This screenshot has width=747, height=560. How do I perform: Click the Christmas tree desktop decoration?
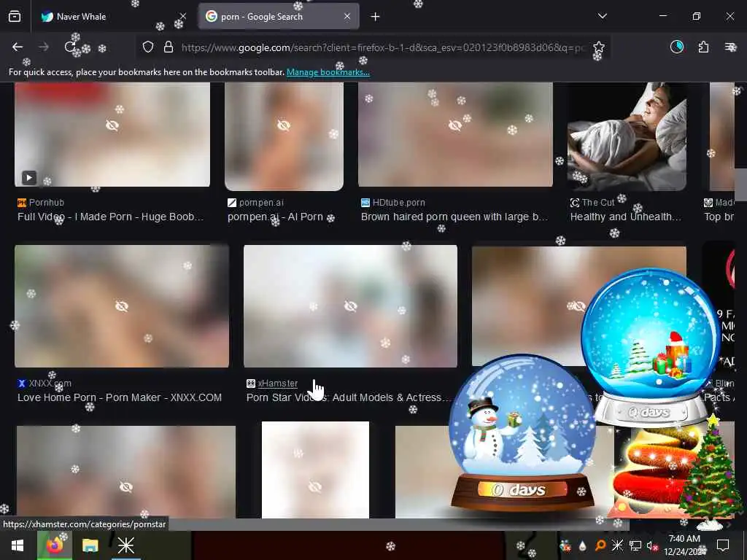coord(711,472)
